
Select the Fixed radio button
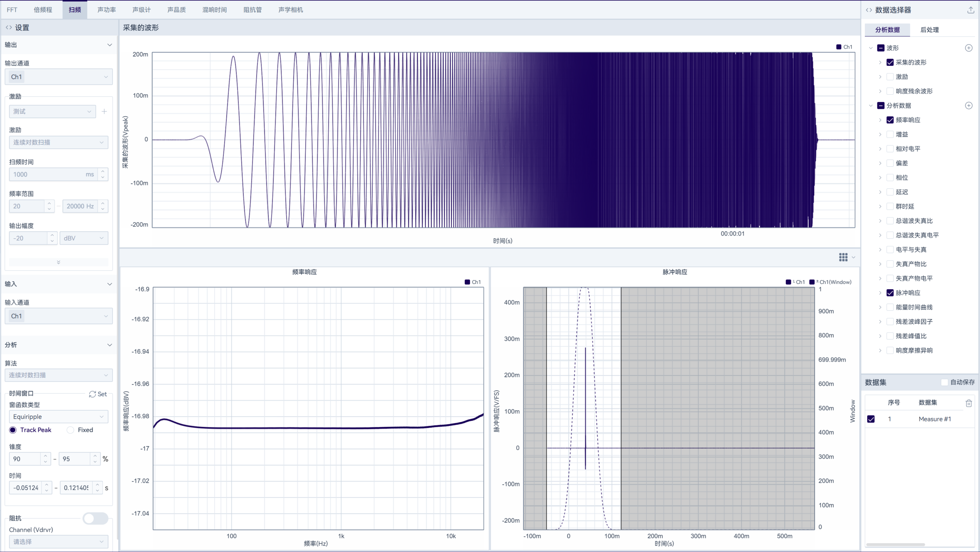point(70,430)
